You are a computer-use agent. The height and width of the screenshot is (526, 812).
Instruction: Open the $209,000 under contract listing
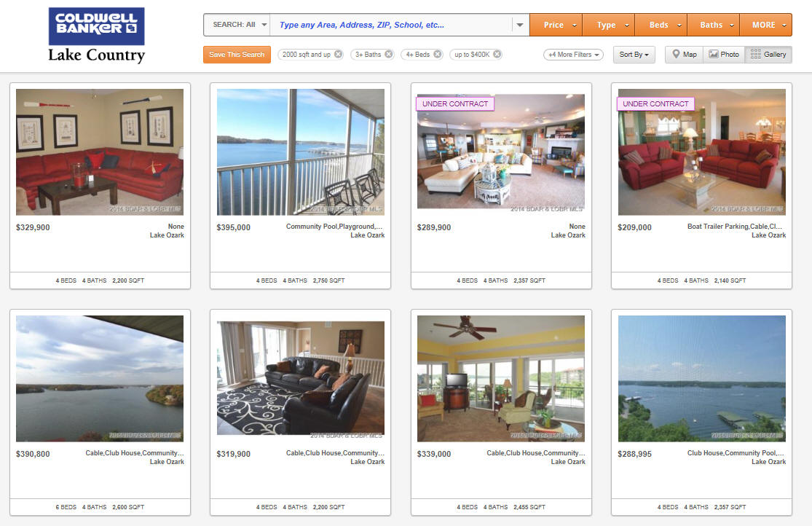[x=702, y=152]
